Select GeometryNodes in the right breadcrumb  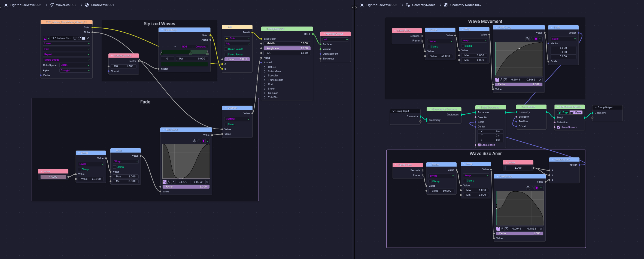[423, 5]
